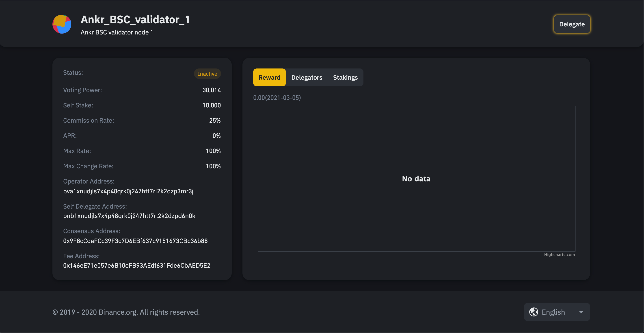Click the Max Change Rate: label

(88, 166)
